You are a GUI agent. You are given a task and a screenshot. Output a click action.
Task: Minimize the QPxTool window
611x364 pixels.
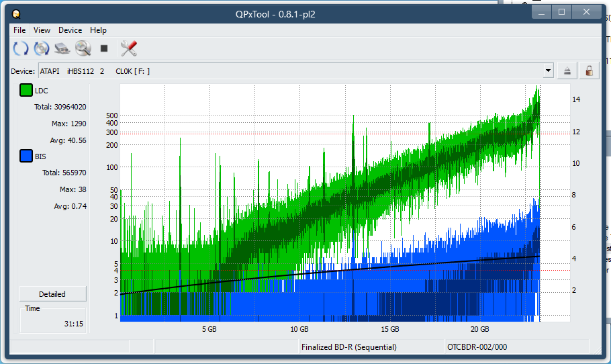point(541,13)
